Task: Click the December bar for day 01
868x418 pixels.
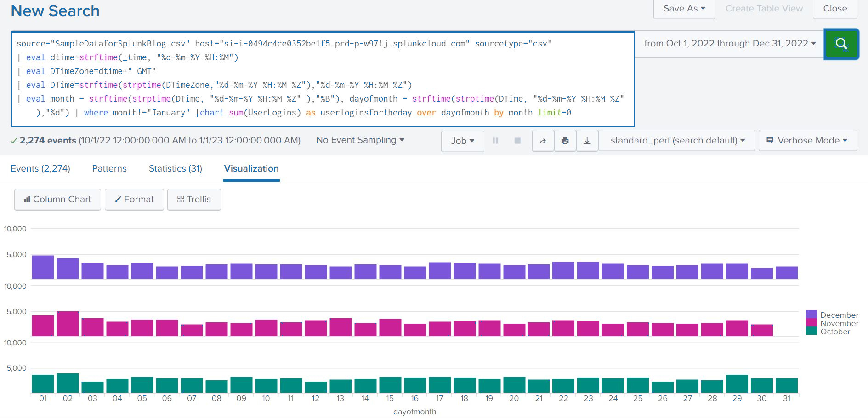Action: click(x=43, y=267)
